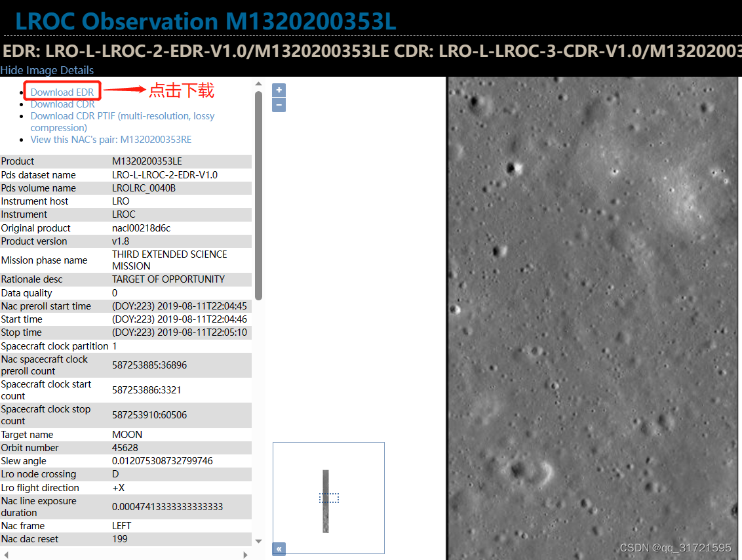The width and height of the screenshot is (742, 560).
Task: Click the vertical scrollbar thumb in details panel
Action: coord(258,195)
